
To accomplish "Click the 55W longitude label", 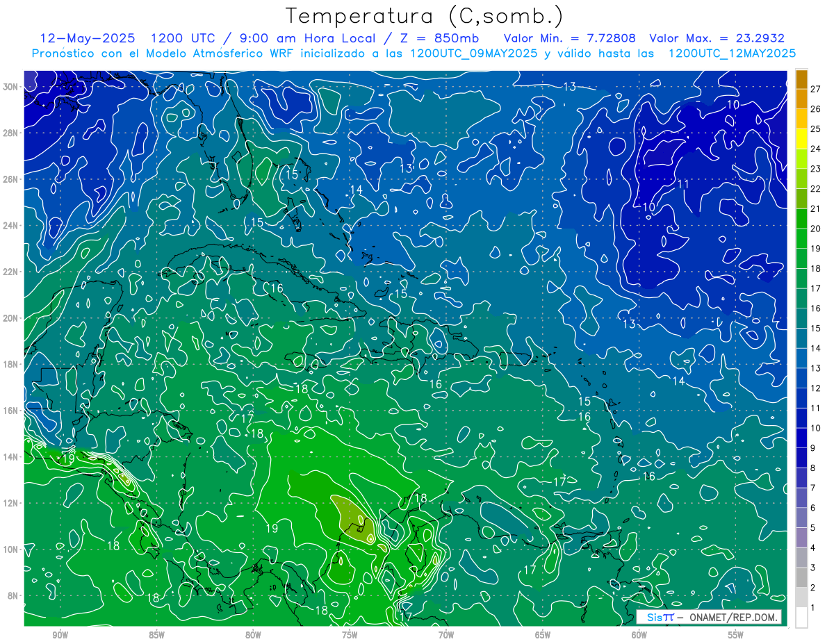I will tap(736, 635).
